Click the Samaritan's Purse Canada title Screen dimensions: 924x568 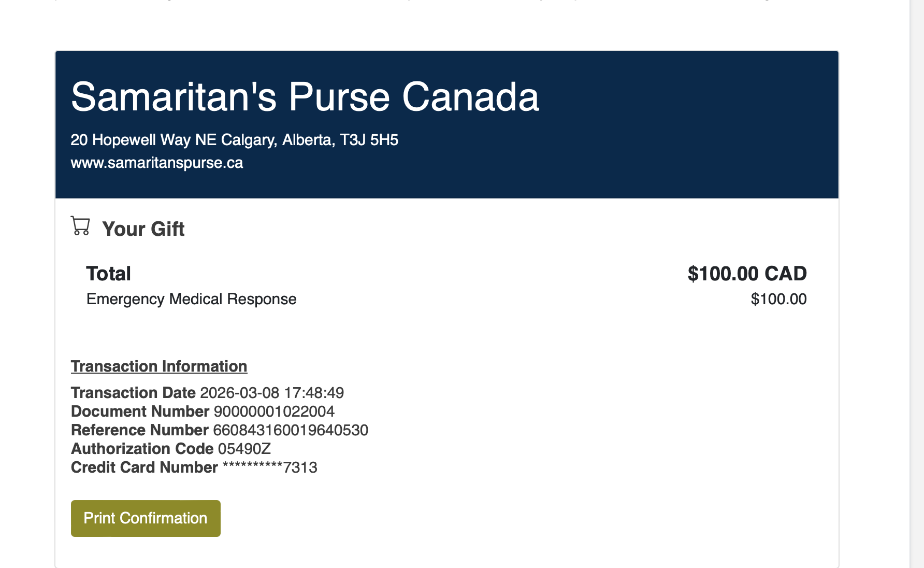[305, 97]
